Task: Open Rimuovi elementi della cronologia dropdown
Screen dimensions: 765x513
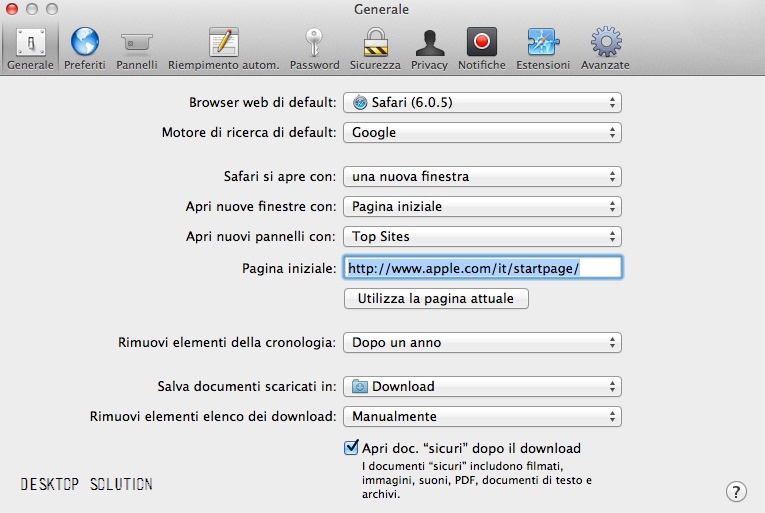Action: tap(482, 343)
